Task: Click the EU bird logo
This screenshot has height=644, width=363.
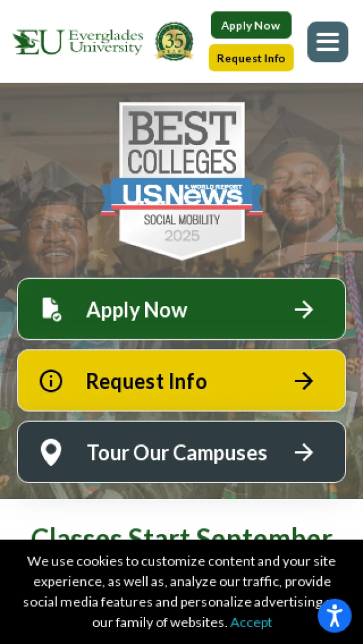Action: tap(39, 42)
